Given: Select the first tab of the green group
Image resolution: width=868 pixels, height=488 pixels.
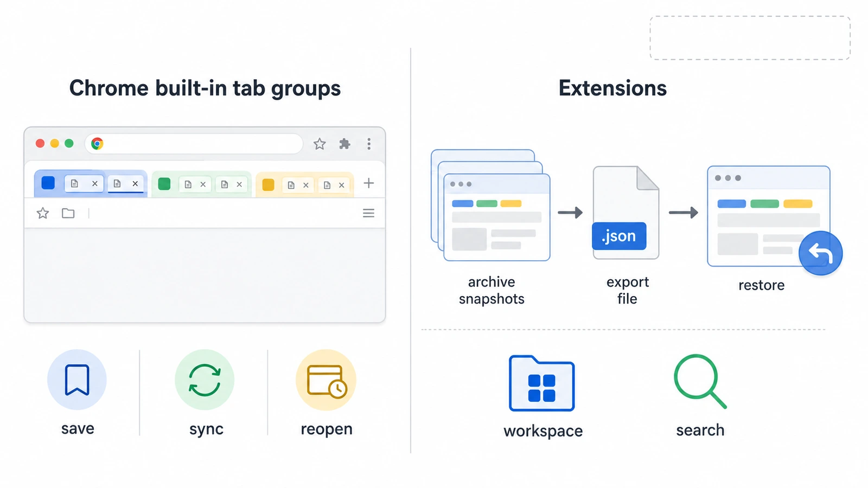Looking at the screenshot, I should [x=195, y=184].
